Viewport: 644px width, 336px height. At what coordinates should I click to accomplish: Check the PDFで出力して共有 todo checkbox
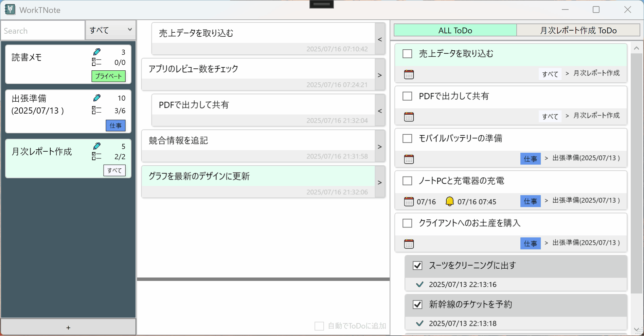[x=407, y=96]
